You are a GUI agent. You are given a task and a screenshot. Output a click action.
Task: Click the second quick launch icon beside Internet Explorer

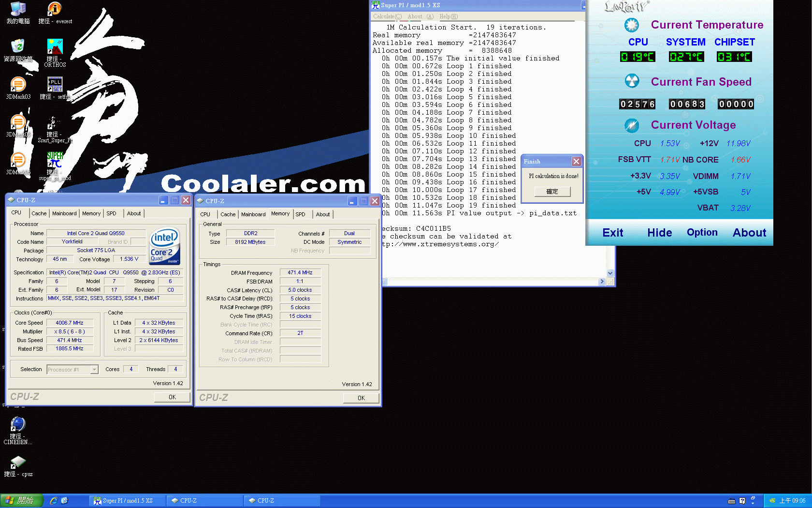tap(64, 501)
